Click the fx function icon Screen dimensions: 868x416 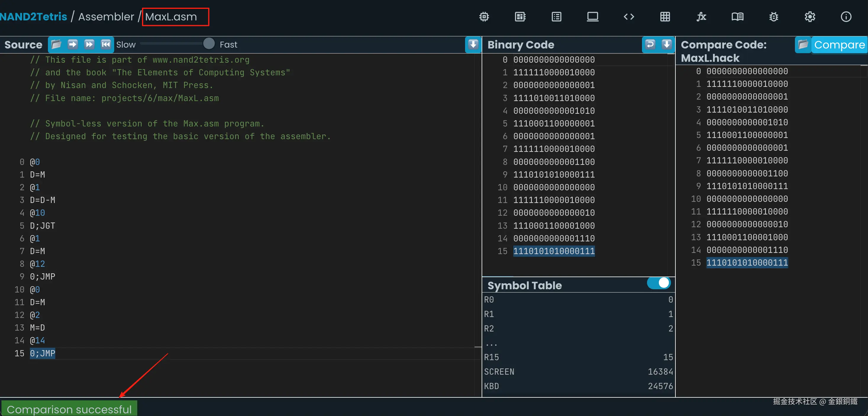coord(701,17)
